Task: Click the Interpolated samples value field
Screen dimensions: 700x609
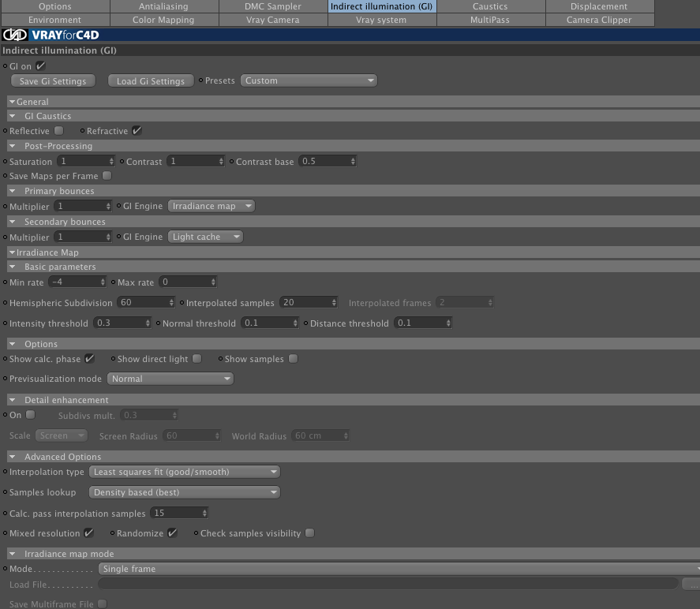Action: (309, 302)
